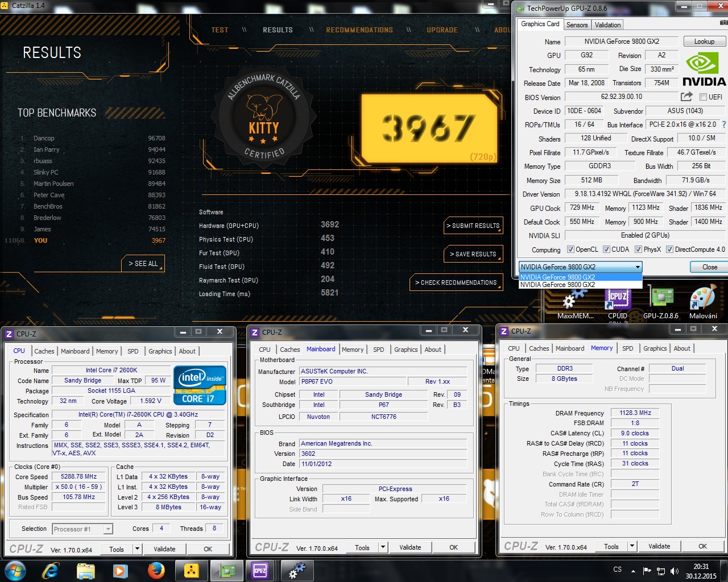Toggle the DirectCompute 4.0 checkbox

pos(669,250)
